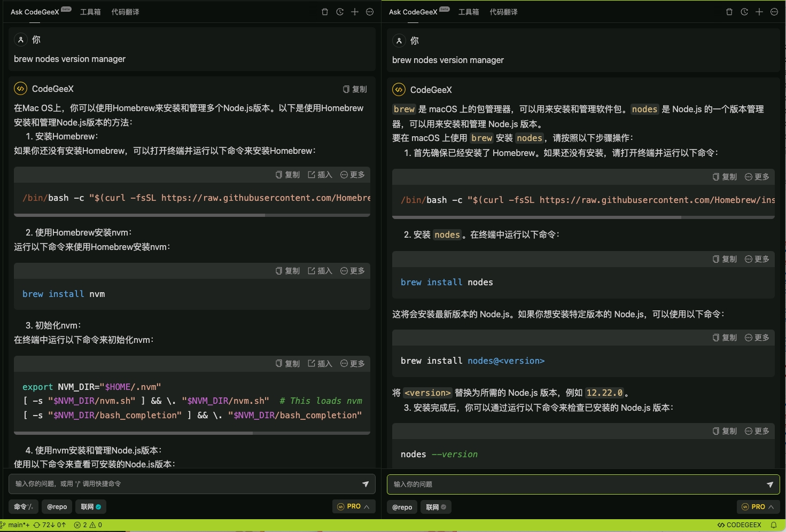Expand the PRO model menu in left panel

(x=354, y=506)
